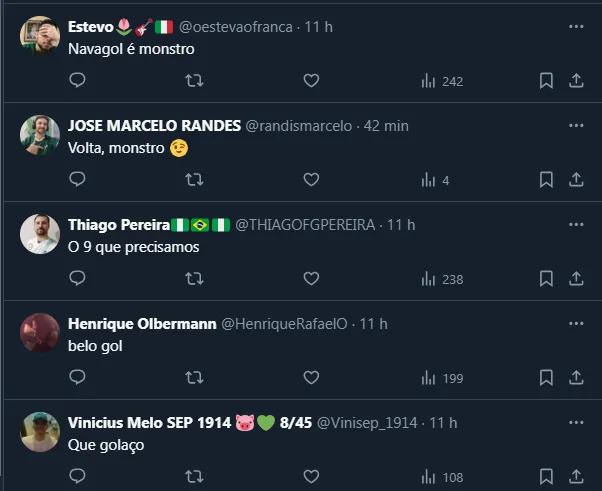
Task: Like Thiago Pereira's "O 9 que precisamos" tweet
Action: pos(311,279)
